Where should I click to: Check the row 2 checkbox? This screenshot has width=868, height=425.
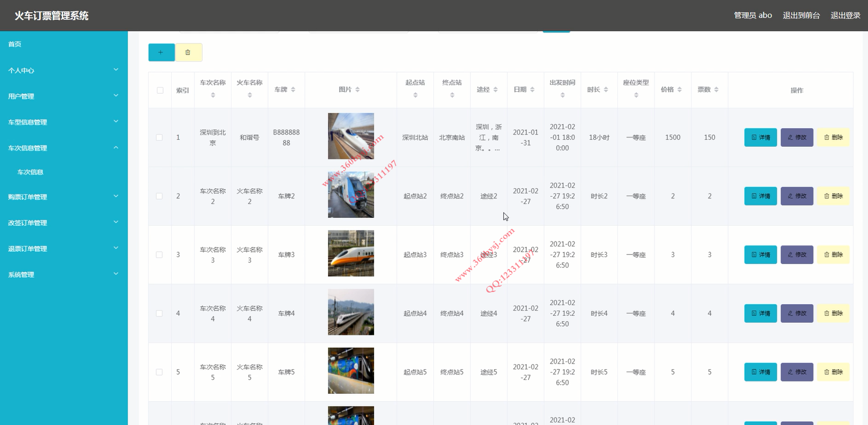(x=160, y=196)
